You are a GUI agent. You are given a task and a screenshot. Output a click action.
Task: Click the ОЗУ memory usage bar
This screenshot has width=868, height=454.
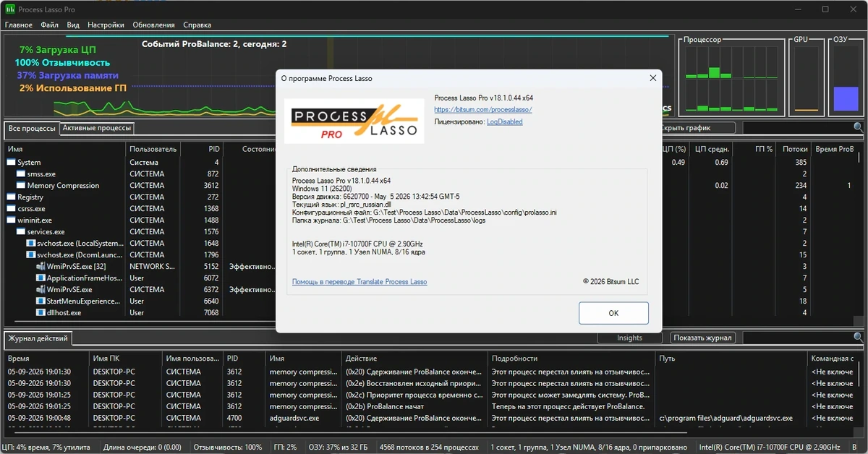[846, 80]
